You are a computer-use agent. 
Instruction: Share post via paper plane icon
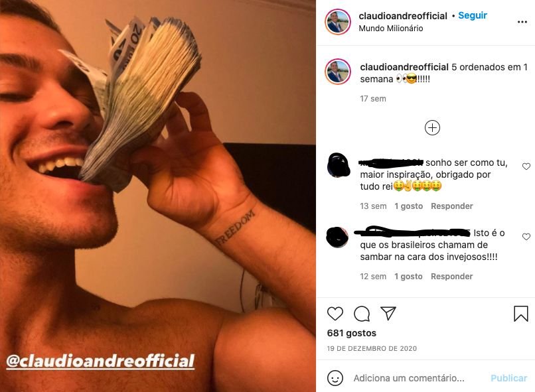point(388,313)
